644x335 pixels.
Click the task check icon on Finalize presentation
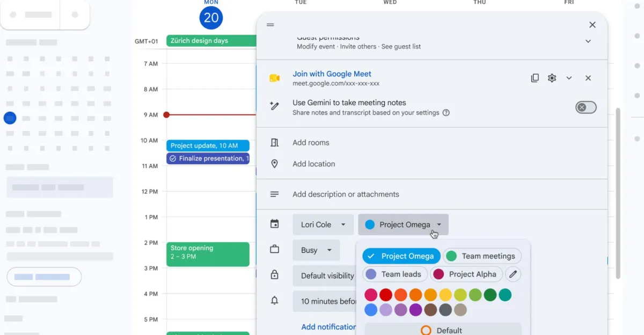tap(173, 158)
